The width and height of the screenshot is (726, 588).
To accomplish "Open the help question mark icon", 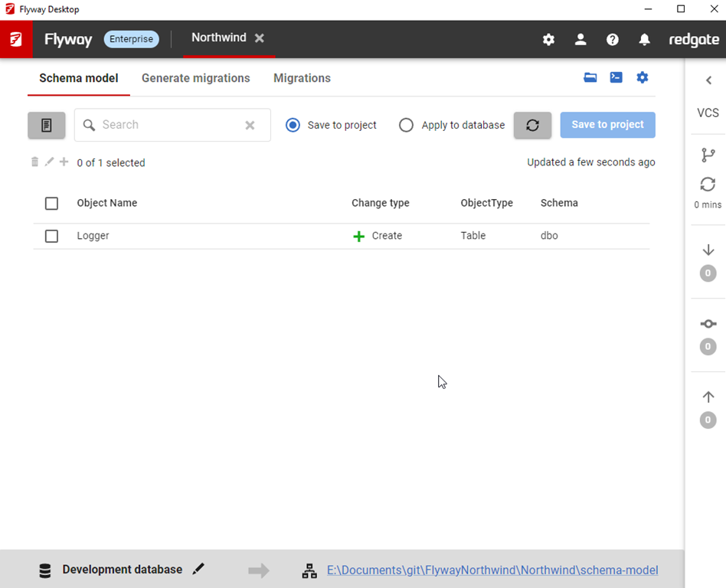I will pyautogui.click(x=613, y=39).
